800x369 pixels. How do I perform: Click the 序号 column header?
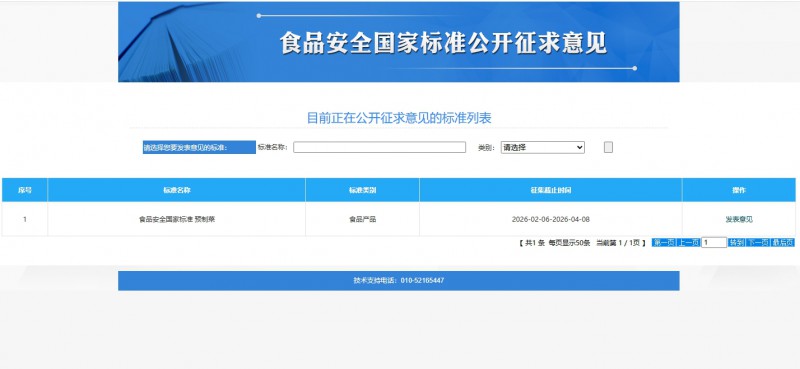[24, 190]
